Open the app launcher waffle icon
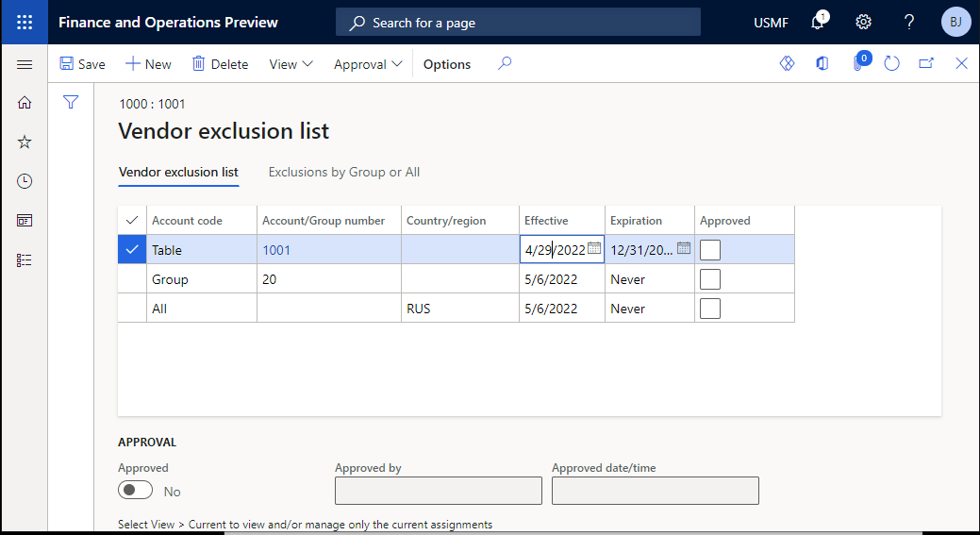This screenshot has width=980, height=535. pyautogui.click(x=25, y=23)
